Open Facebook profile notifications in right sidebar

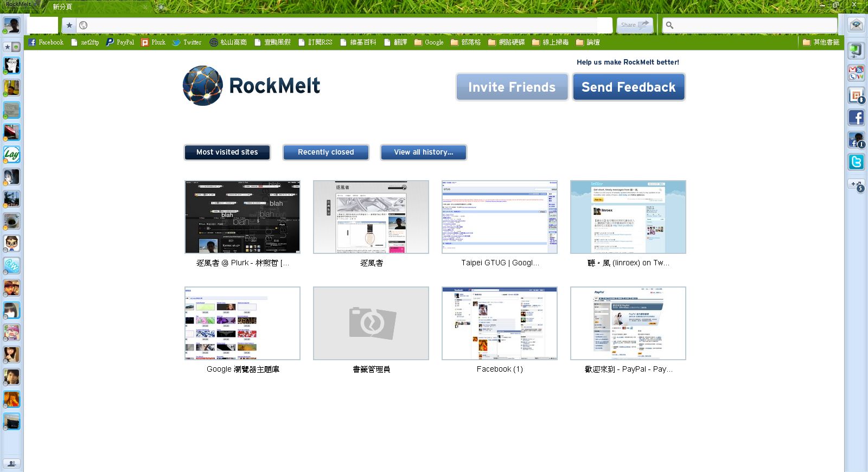(x=856, y=139)
